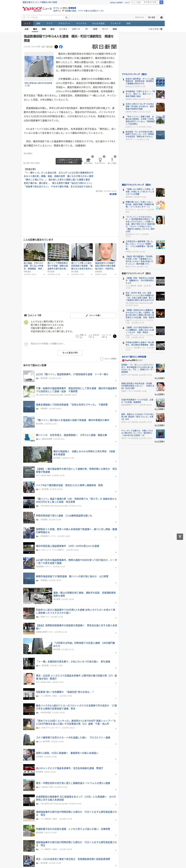
Task: Click the ウェブ検索 input field
Action: point(137,2)
